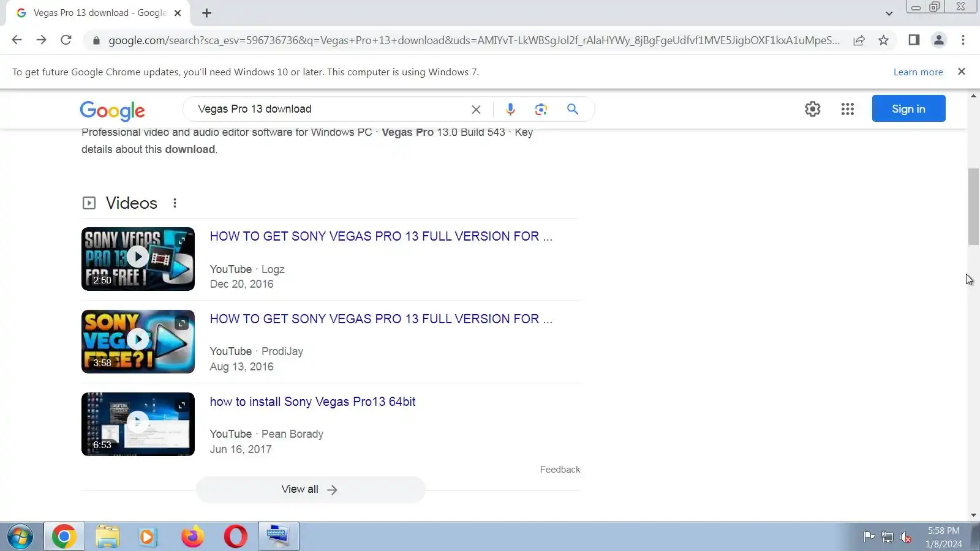Open the muted volume tray icon
This screenshot has width=980, height=551.
(905, 537)
